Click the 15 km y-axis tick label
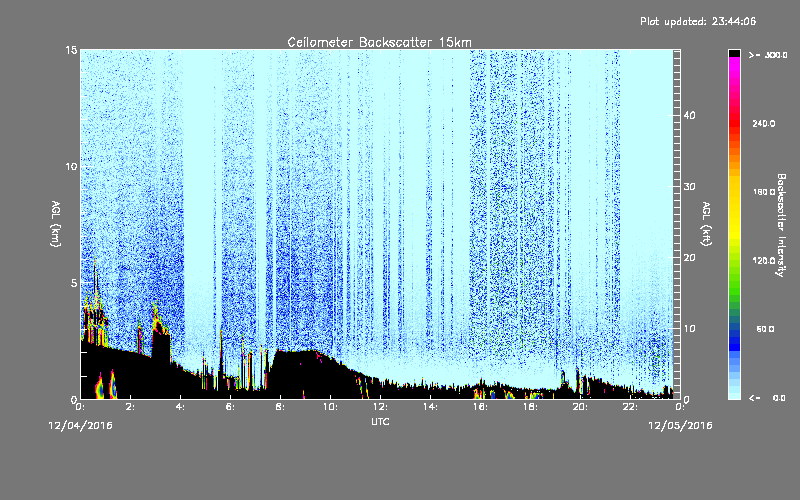This screenshot has width=800, height=500. pos(71,50)
